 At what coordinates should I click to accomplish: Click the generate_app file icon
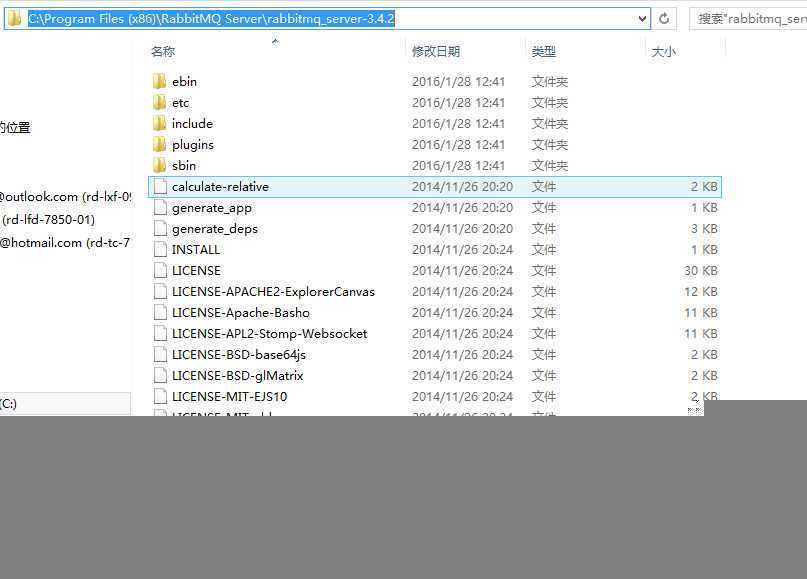pyautogui.click(x=161, y=207)
